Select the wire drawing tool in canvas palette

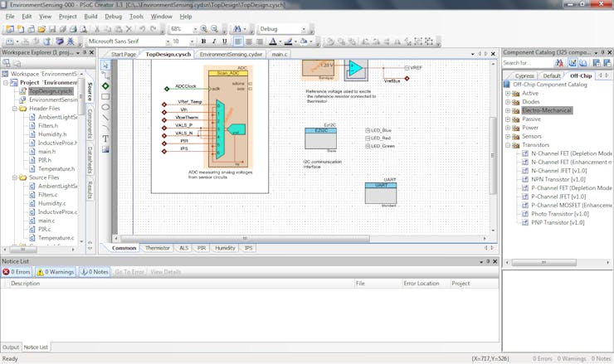105,75
